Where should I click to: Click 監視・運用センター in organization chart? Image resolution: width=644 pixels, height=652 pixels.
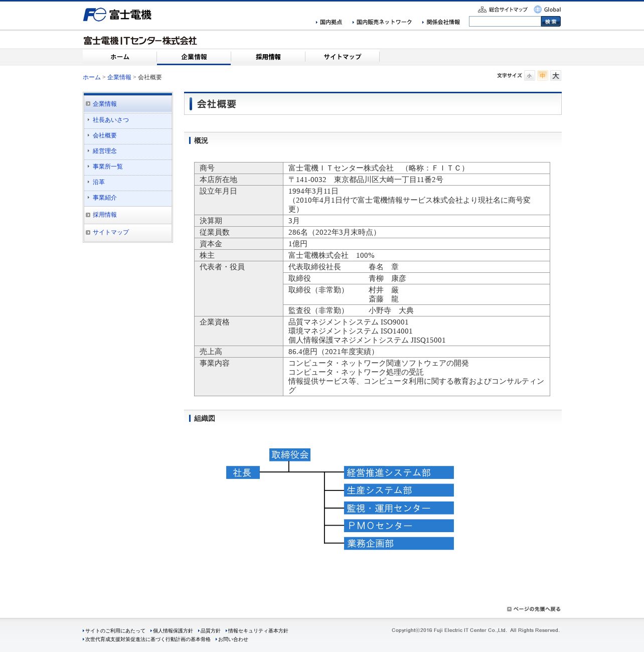(399, 508)
